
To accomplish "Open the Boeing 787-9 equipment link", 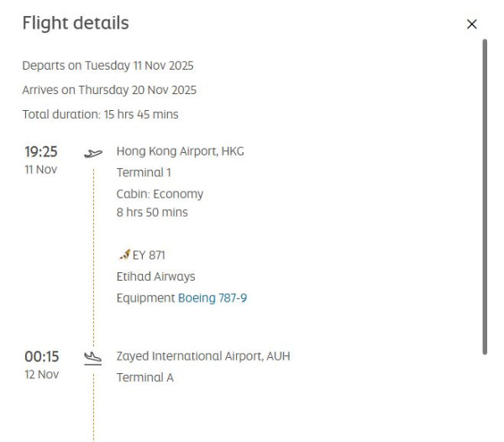I will coord(213,298).
